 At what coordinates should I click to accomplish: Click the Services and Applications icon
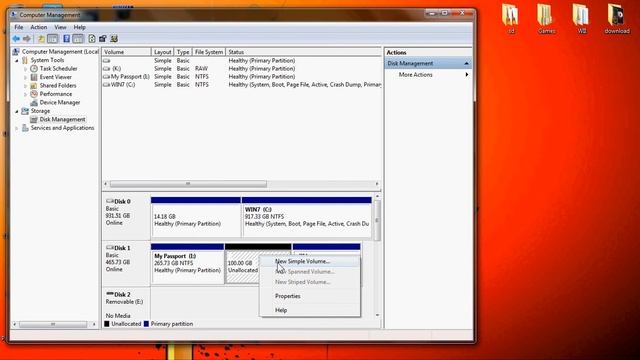click(25, 128)
